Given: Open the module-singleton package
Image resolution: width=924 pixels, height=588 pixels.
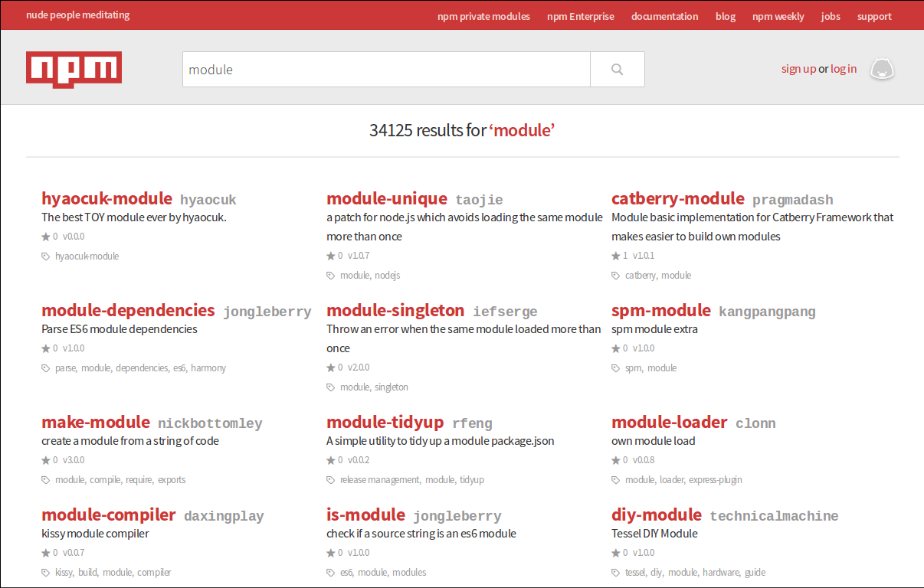Looking at the screenshot, I should (395, 311).
